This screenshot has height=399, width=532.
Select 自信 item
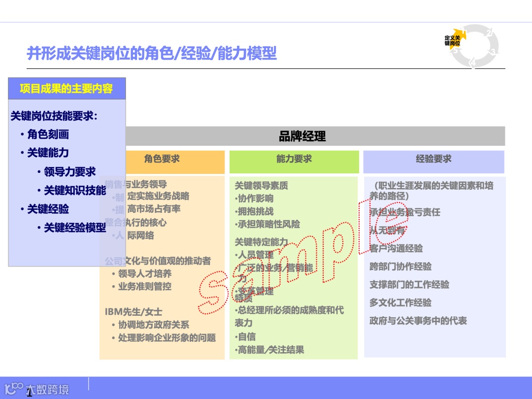245,337
